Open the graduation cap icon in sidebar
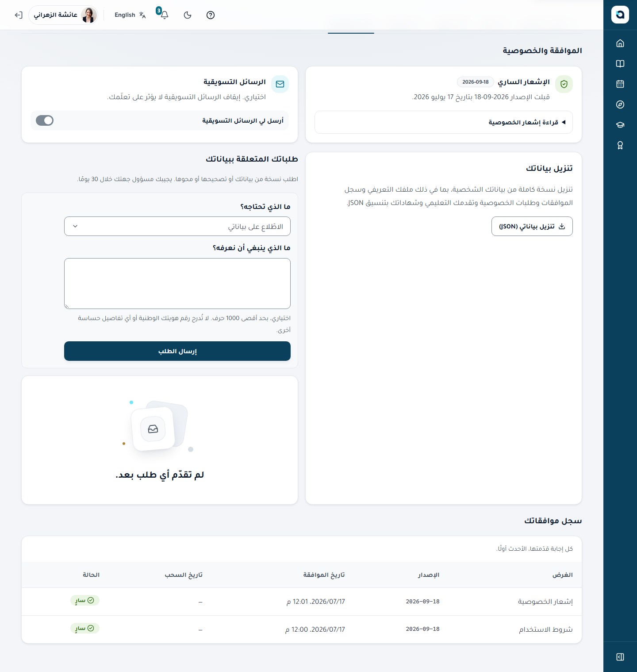 (620, 125)
